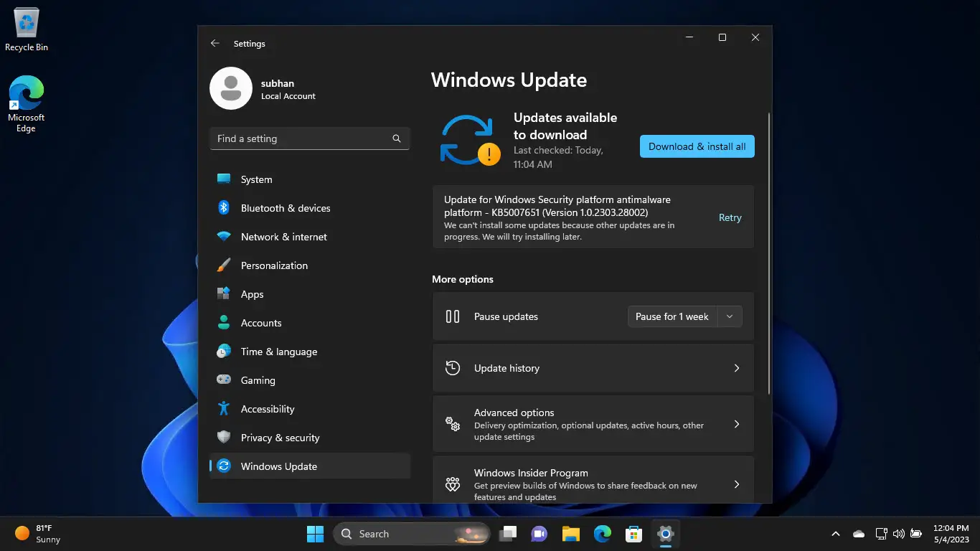Viewport: 980px width, 551px height.
Task: Click the Update history clock icon
Action: (x=453, y=368)
